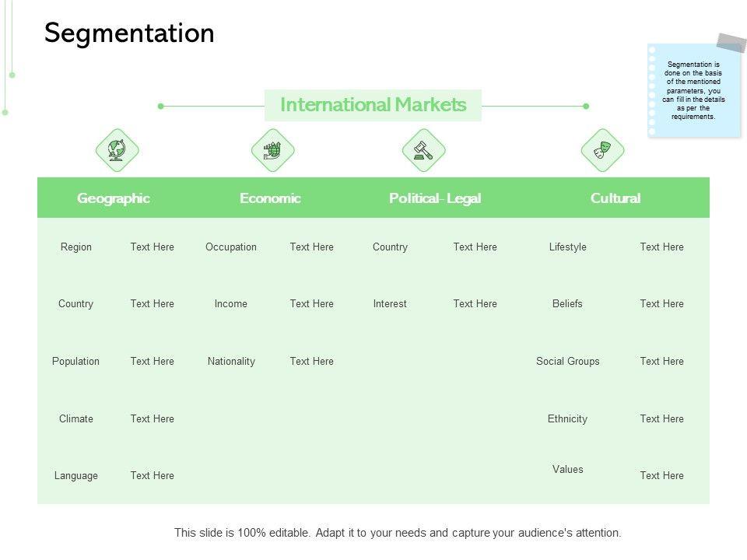Image resolution: width=747 pixels, height=560 pixels.
Task: Click Text Here next to Ethnicity
Action: 661,419
